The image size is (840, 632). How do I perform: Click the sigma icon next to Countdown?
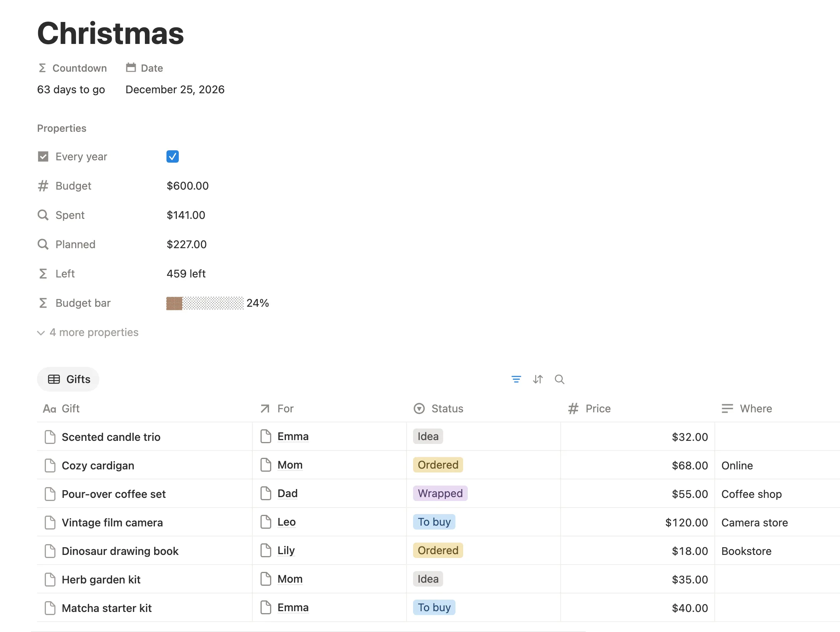[x=42, y=68]
